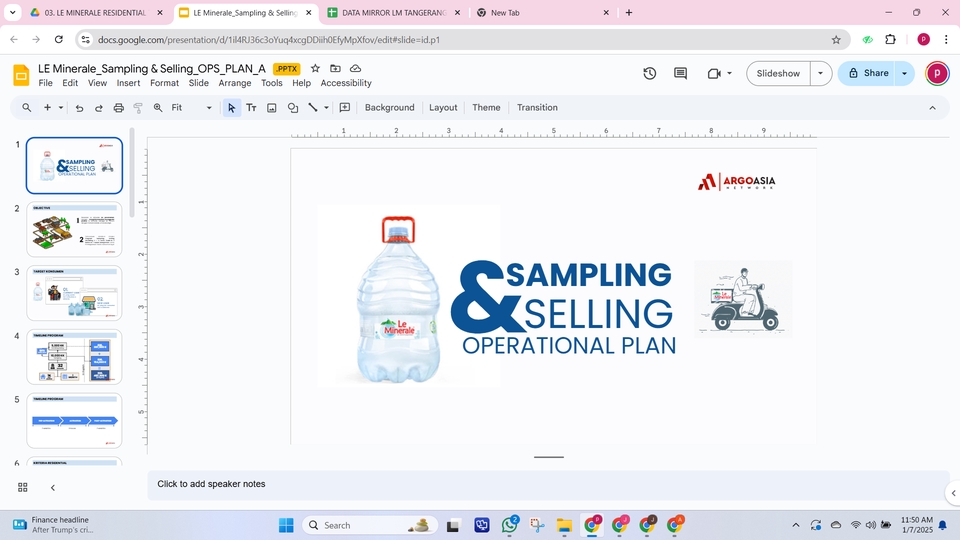Insert an image from the toolbar

coord(272,108)
